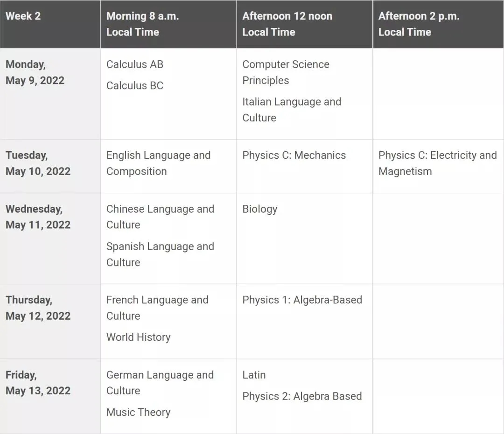
Task: Select Spanish Language and Culture entry
Action: coord(160,254)
